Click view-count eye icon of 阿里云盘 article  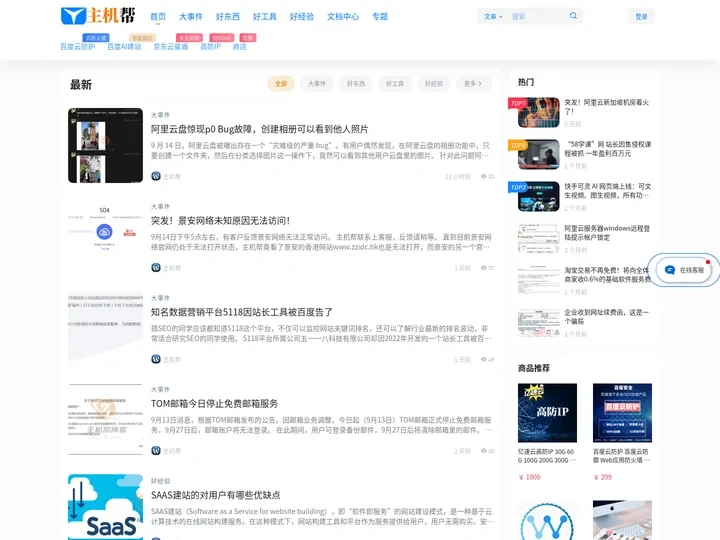coord(484,176)
